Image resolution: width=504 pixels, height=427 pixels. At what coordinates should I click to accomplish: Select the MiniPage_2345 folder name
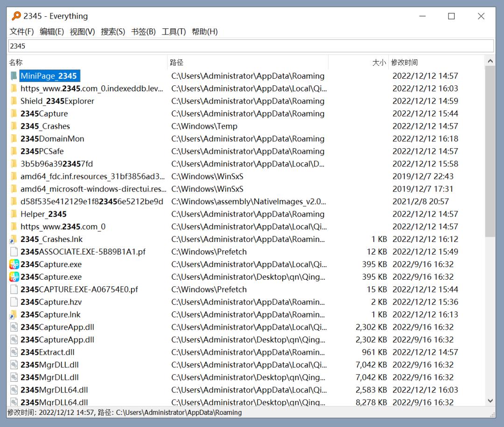point(49,76)
